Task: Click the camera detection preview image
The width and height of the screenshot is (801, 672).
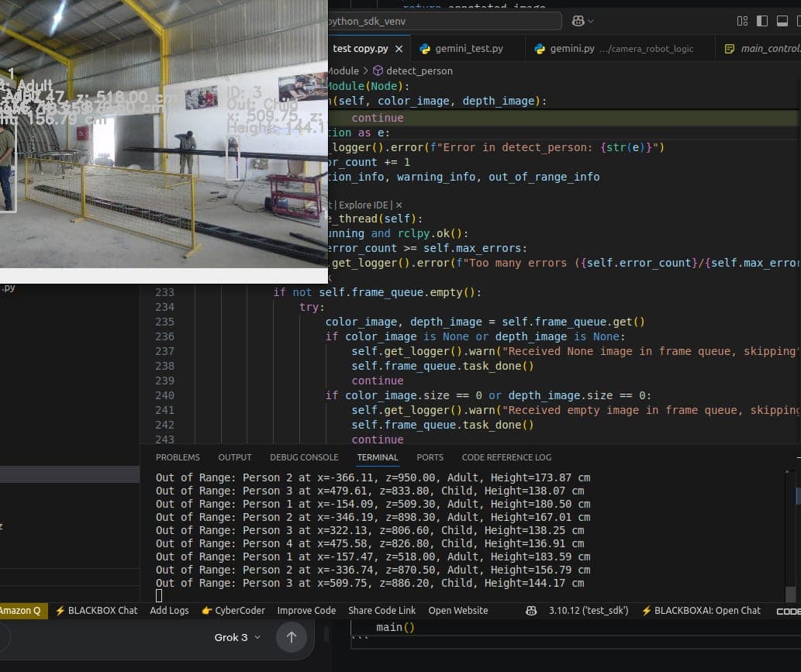Action: tap(164, 134)
